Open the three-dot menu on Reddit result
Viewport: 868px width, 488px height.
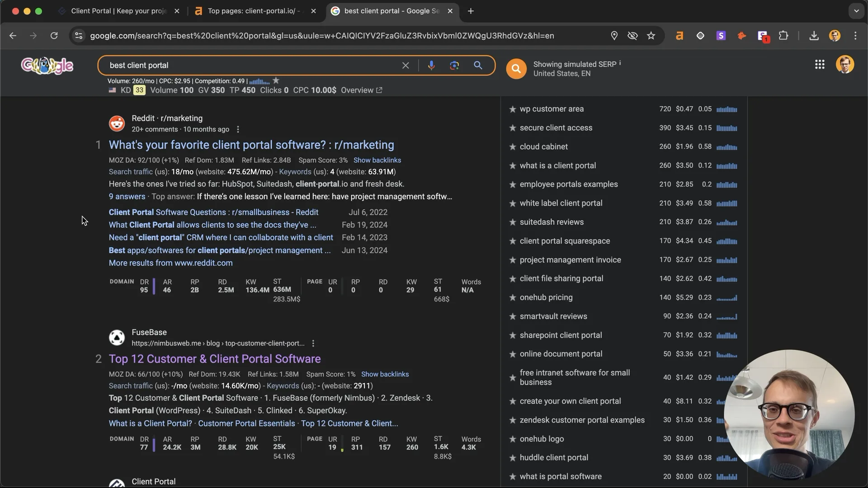click(238, 130)
